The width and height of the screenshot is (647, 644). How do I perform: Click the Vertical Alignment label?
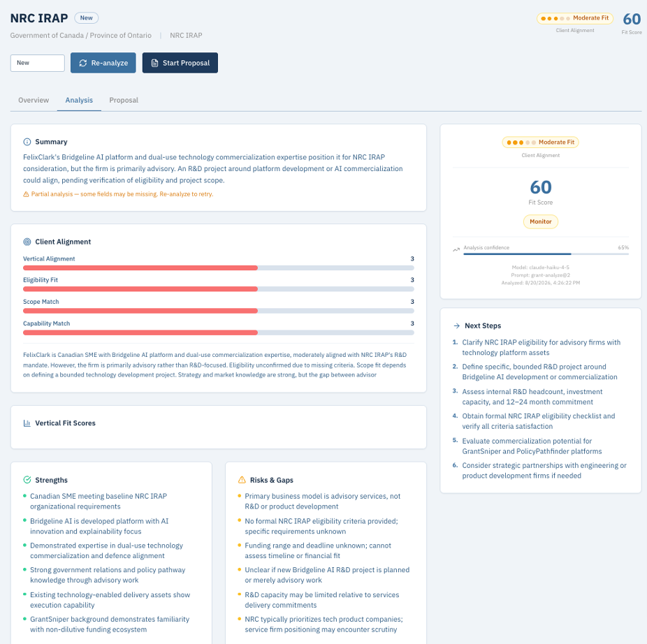pyautogui.click(x=49, y=258)
